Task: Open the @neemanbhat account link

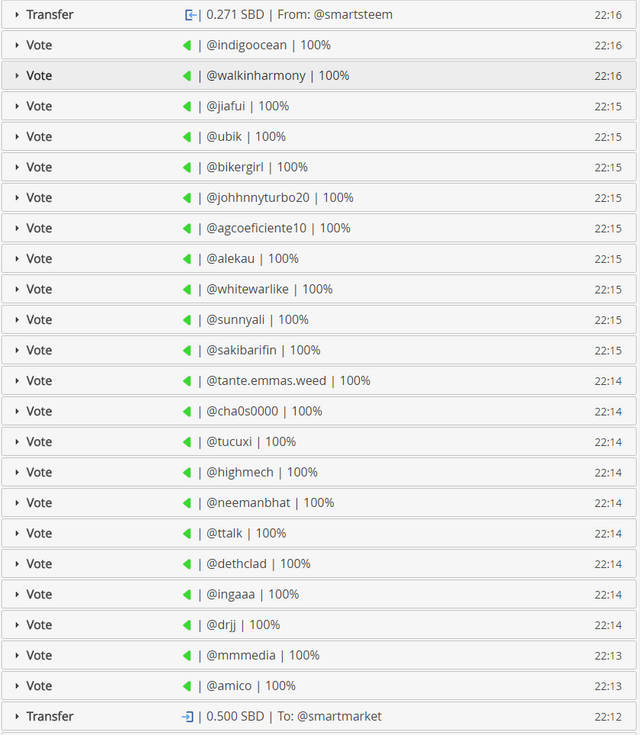Action: point(248,502)
